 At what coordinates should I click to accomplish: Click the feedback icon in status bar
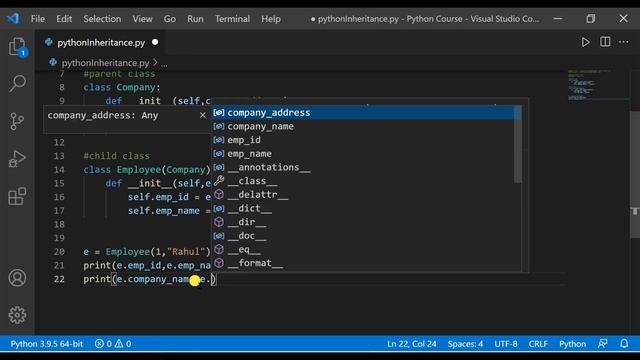pyautogui.click(x=603, y=344)
